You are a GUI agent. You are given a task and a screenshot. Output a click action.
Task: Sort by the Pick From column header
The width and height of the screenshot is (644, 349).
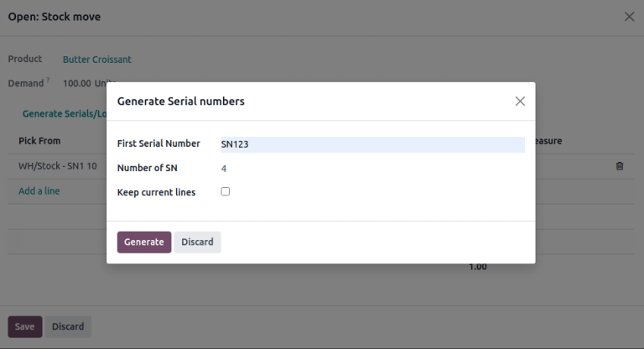(39, 141)
